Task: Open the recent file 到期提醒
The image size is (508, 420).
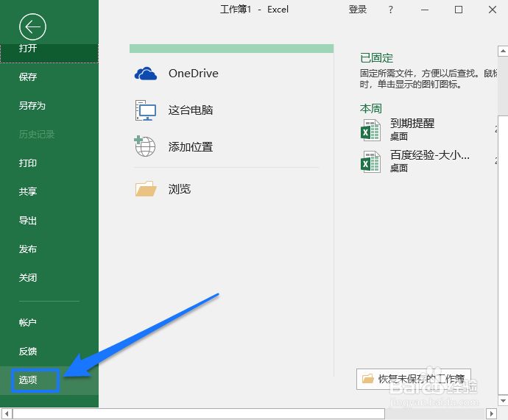Action: tap(412, 124)
